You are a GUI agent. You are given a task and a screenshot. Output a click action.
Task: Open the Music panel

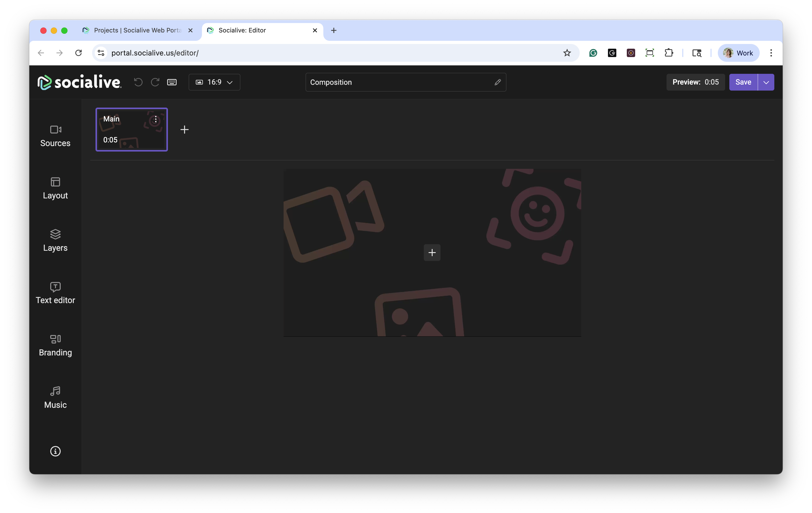55,397
